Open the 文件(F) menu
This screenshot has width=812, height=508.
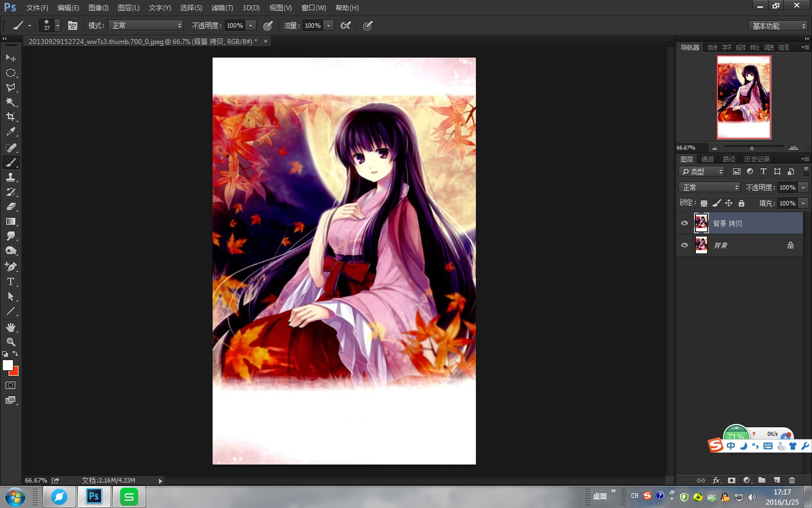coord(37,8)
